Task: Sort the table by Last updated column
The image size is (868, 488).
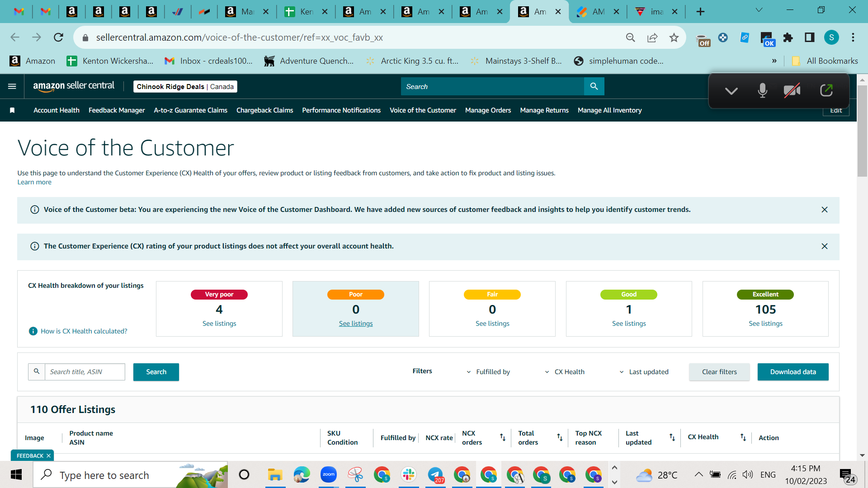Action: (672, 437)
